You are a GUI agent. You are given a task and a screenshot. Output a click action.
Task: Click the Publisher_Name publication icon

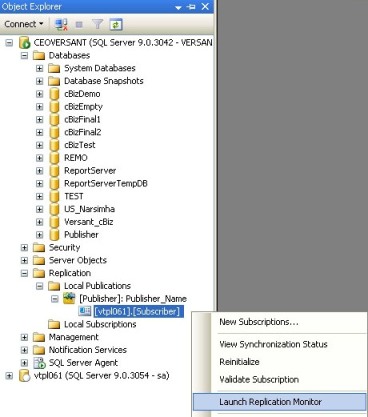69,298
